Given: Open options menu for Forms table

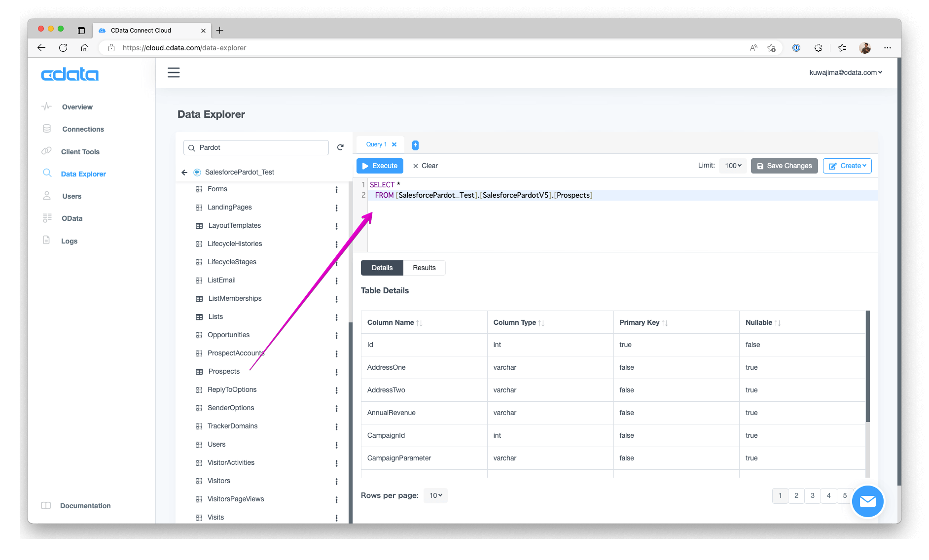Looking at the screenshot, I should (336, 190).
